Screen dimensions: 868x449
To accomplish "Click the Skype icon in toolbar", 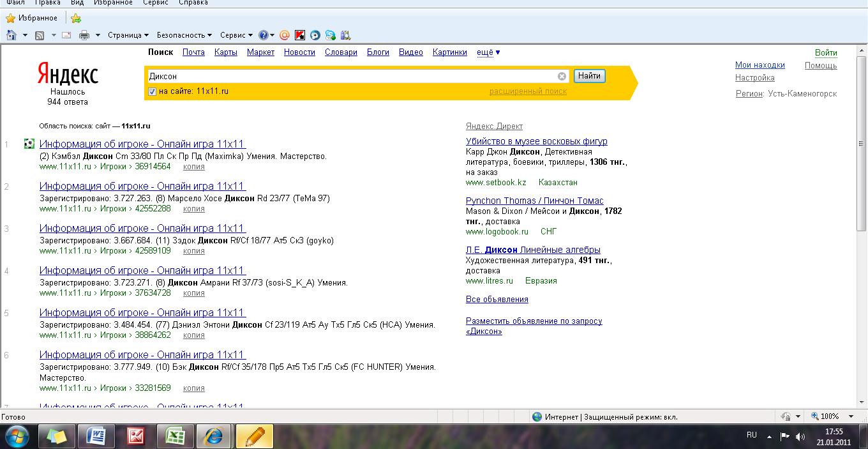I will click(x=330, y=35).
